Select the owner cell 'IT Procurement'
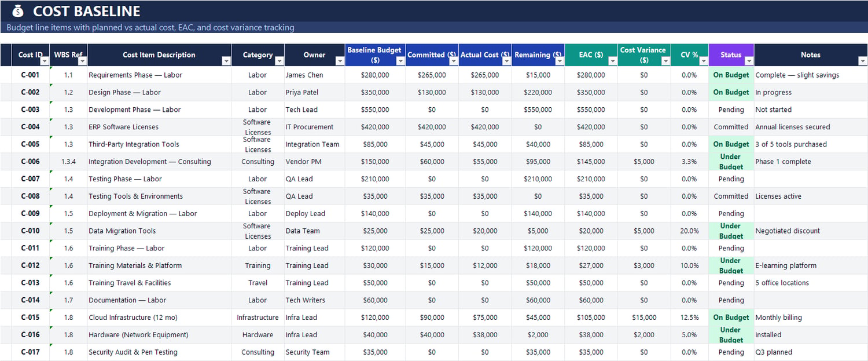Image resolution: width=868 pixels, height=361 pixels. (x=315, y=127)
